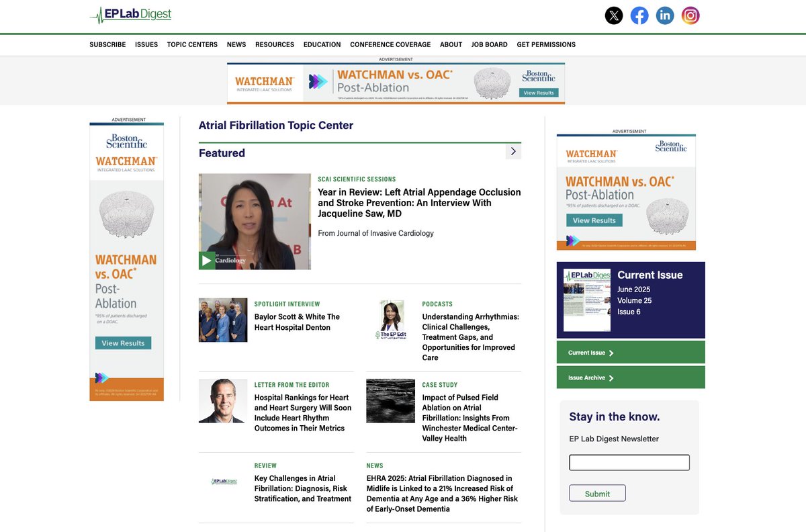Click the Stay in the know heading
The width and height of the screenshot is (806, 532).
point(615,416)
